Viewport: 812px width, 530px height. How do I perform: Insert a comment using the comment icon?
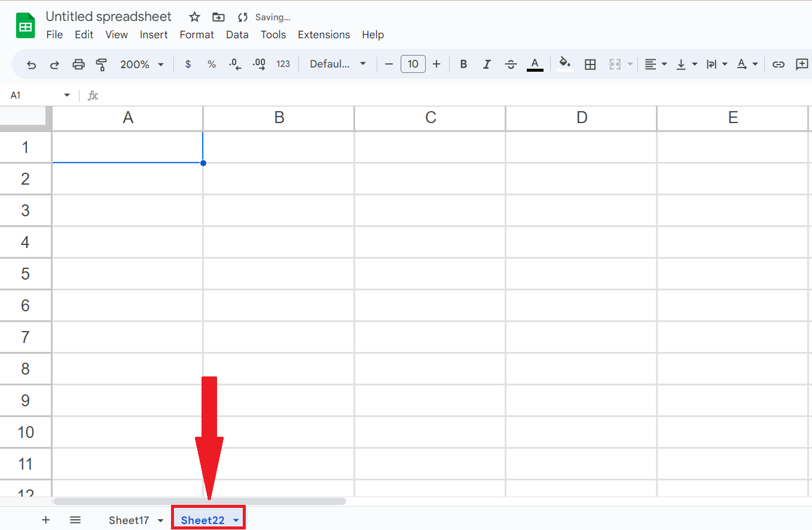(x=802, y=64)
